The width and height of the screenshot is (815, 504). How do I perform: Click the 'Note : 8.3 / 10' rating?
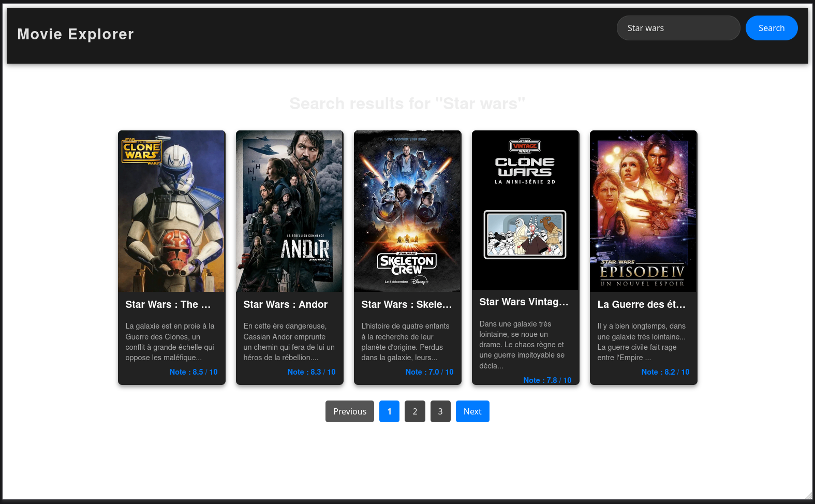312,372
